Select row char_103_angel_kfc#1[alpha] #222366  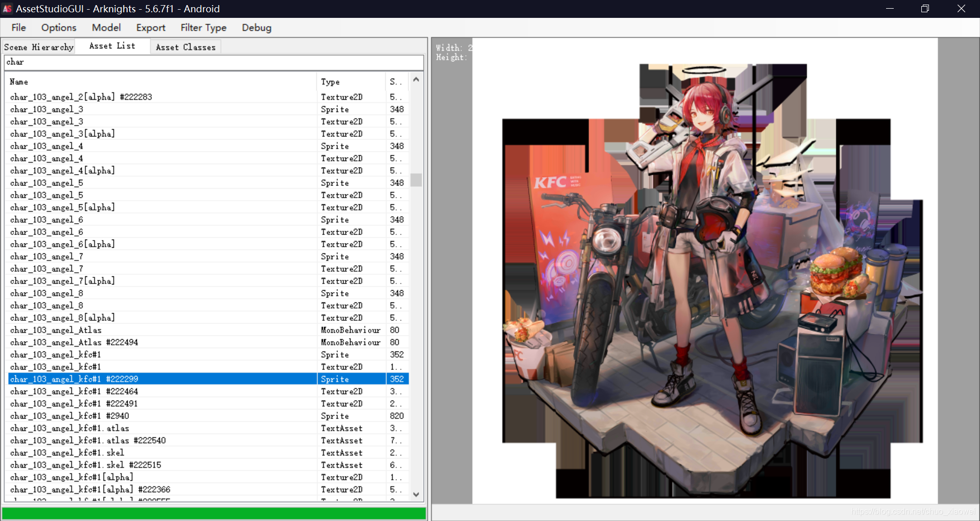[x=209, y=489]
